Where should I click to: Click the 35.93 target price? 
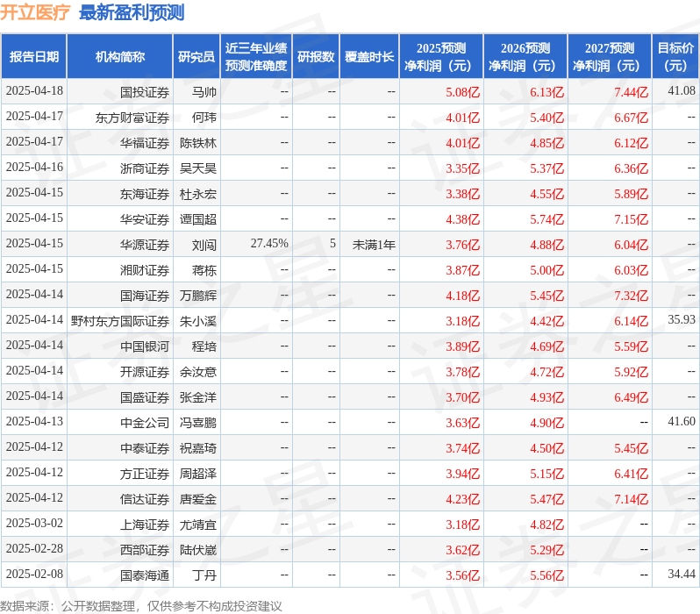[682, 320]
